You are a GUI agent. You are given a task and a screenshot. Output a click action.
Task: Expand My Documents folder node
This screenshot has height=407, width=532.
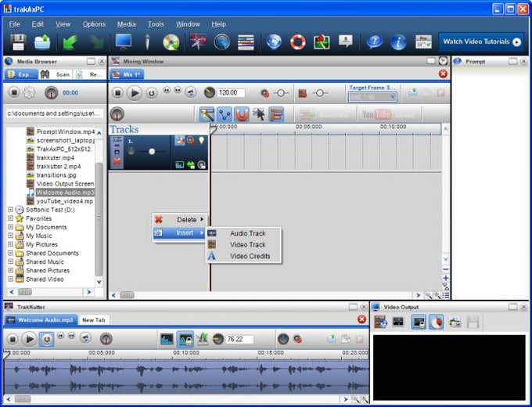click(x=10, y=227)
